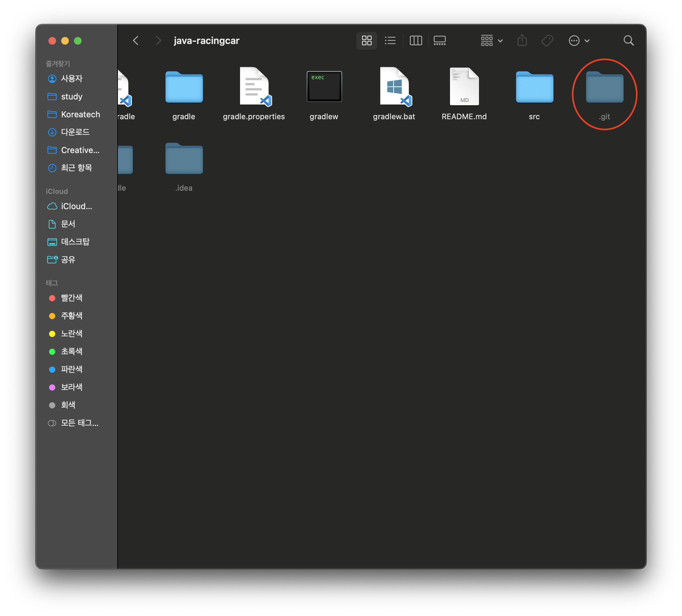This screenshot has width=682, height=616.
Task: Select the gradlew.bat file icon
Action: pyautogui.click(x=394, y=87)
